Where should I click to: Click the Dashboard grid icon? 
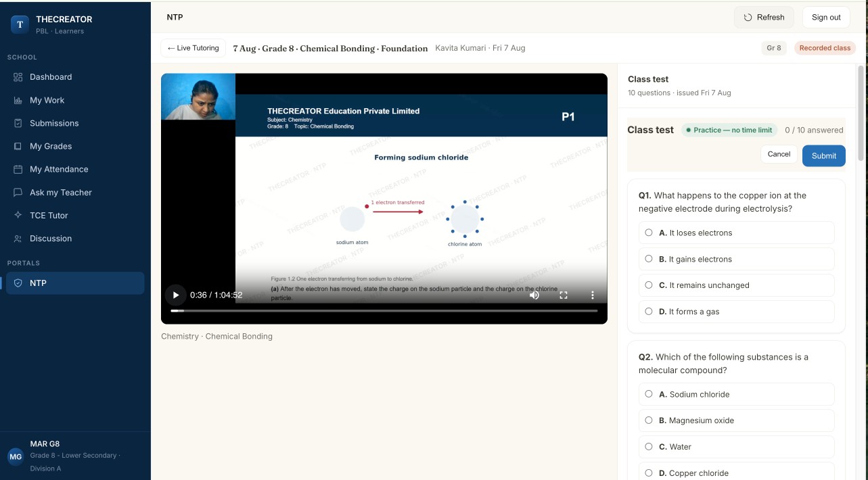(18, 77)
